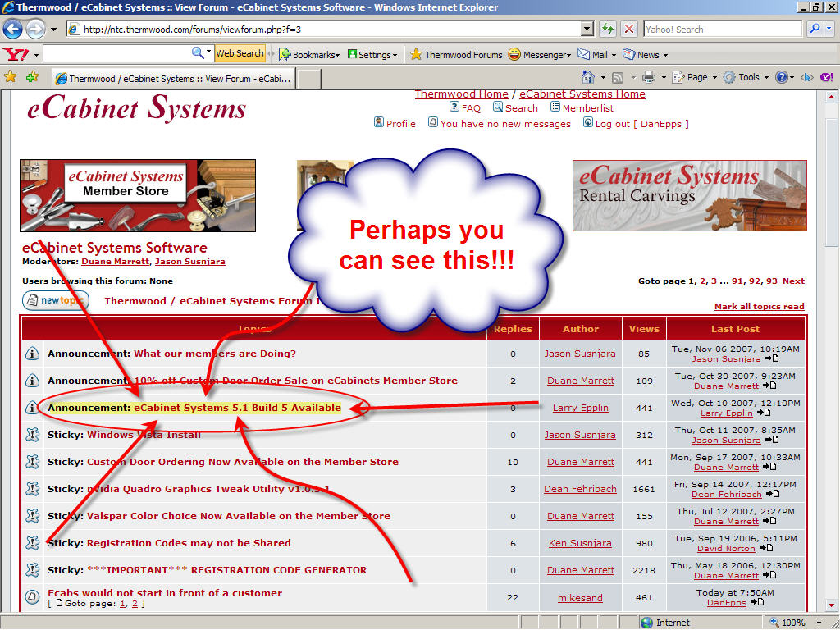Screen dimensions: 840x630
Task: Go to page 2 of the Ecabs would not start topic
Action: [x=135, y=604]
